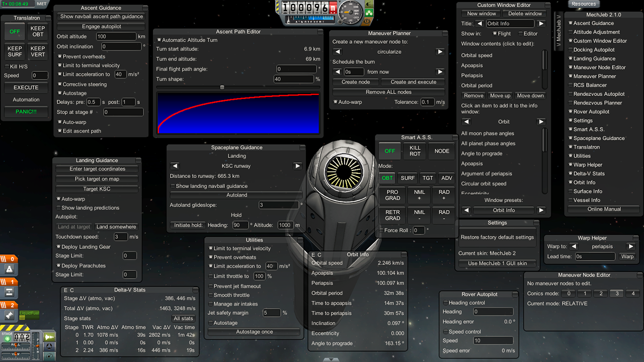Enable Prevent jet flameout
644x362 pixels.
coord(234,287)
